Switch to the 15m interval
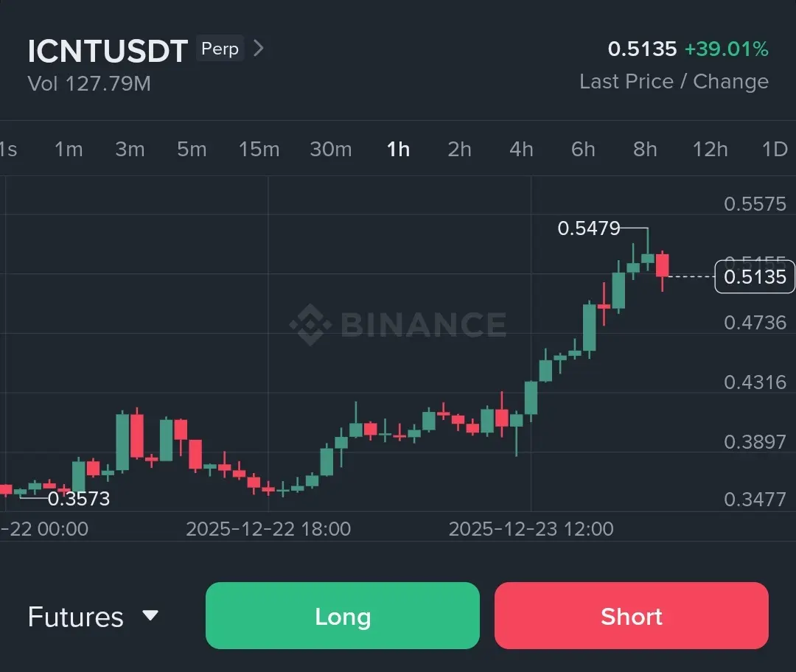 pyautogui.click(x=259, y=150)
